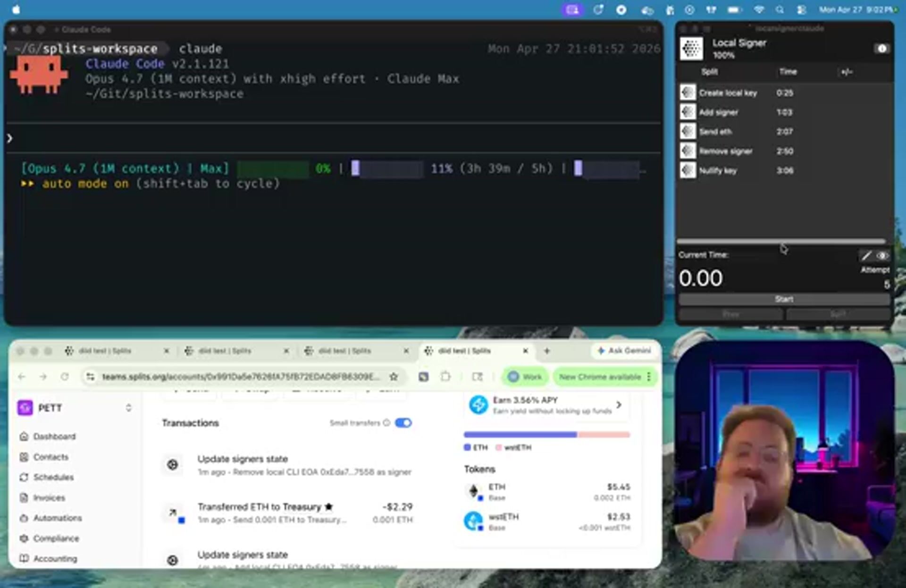This screenshot has width=906, height=588.
Task: Click the dark extension icon after the address bar
Action: click(423, 377)
